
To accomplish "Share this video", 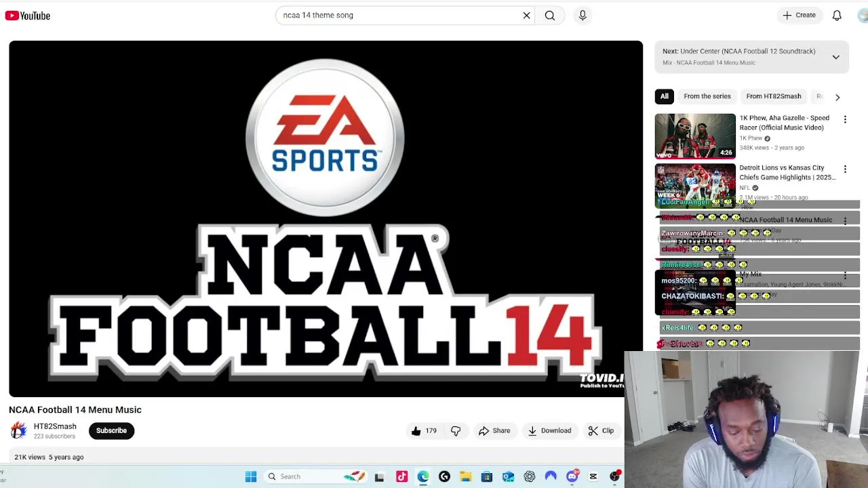I will point(494,430).
